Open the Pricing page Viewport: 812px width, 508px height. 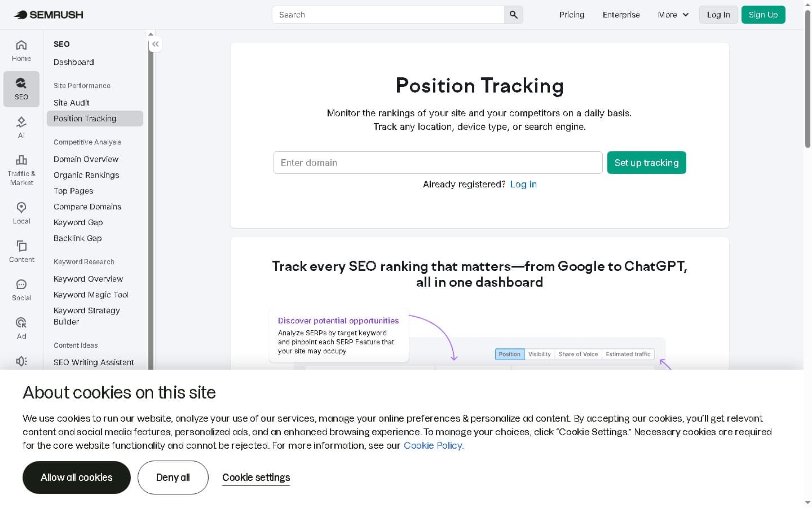[x=571, y=15]
